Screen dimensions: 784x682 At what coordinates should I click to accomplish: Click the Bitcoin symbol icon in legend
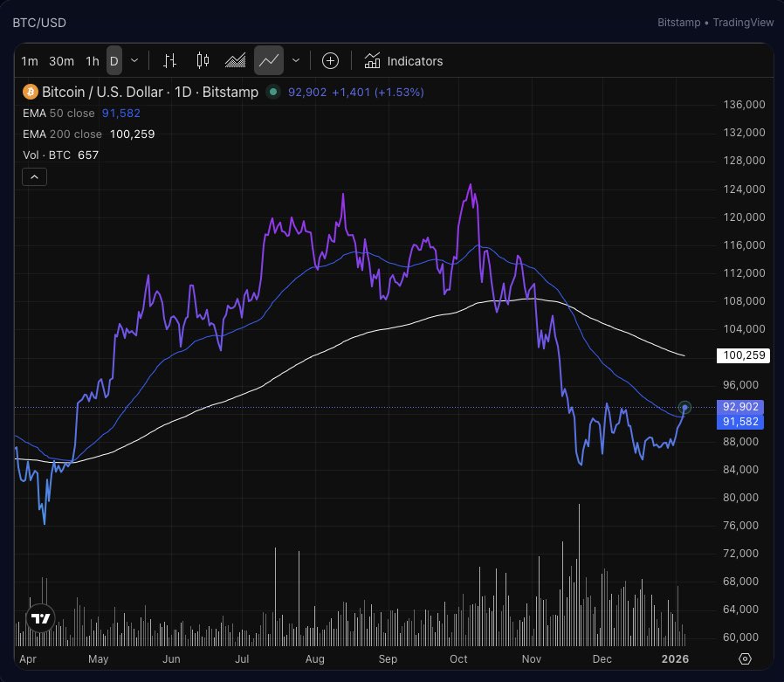click(31, 92)
